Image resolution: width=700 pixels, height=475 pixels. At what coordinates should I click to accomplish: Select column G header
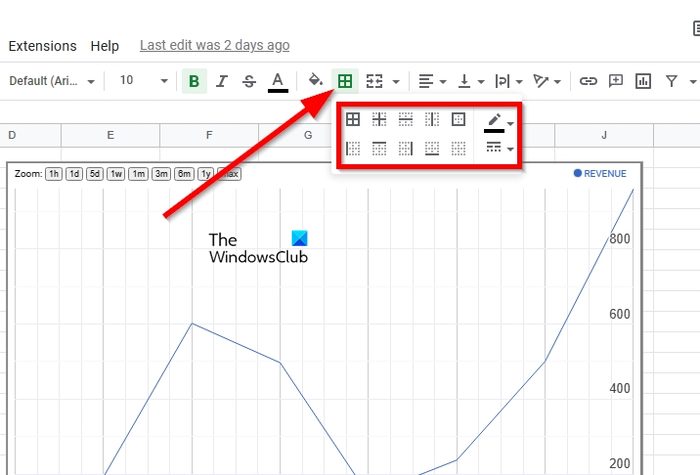[x=308, y=135]
